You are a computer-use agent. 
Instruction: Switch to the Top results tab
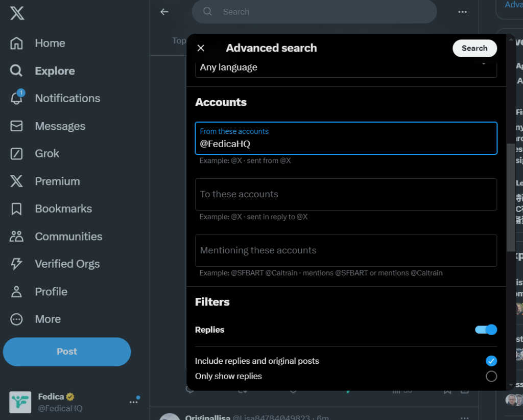179,40
